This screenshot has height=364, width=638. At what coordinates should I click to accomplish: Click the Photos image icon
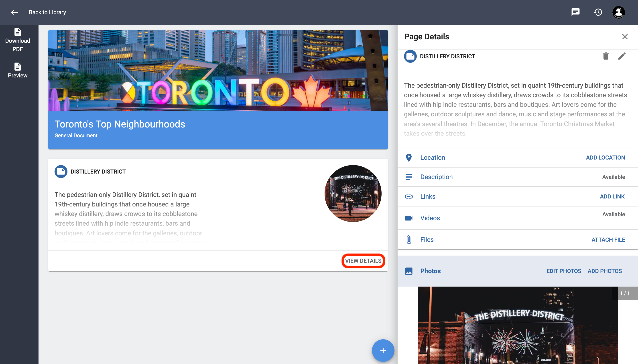pyautogui.click(x=409, y=271)
